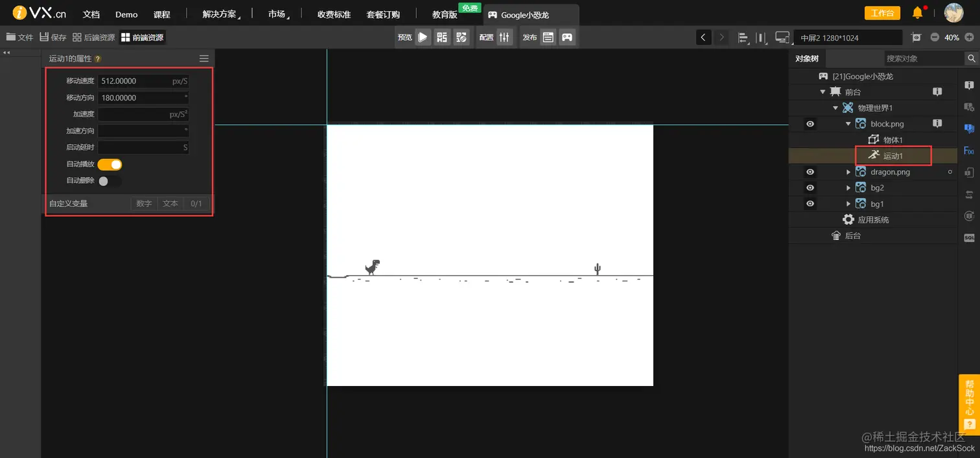Open properties panel hamburger menu
The height and width of the screenshot is (458, 980).
(x=204, y=58)
